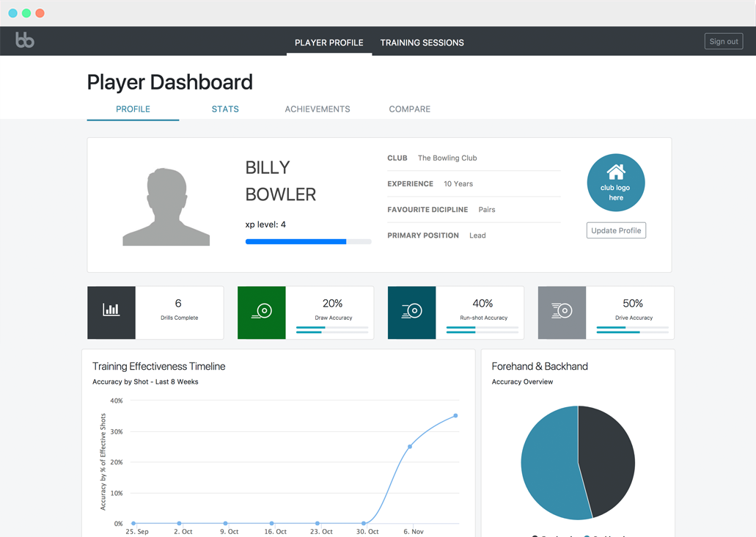Click the 25. Sep data point on chart

133,524
